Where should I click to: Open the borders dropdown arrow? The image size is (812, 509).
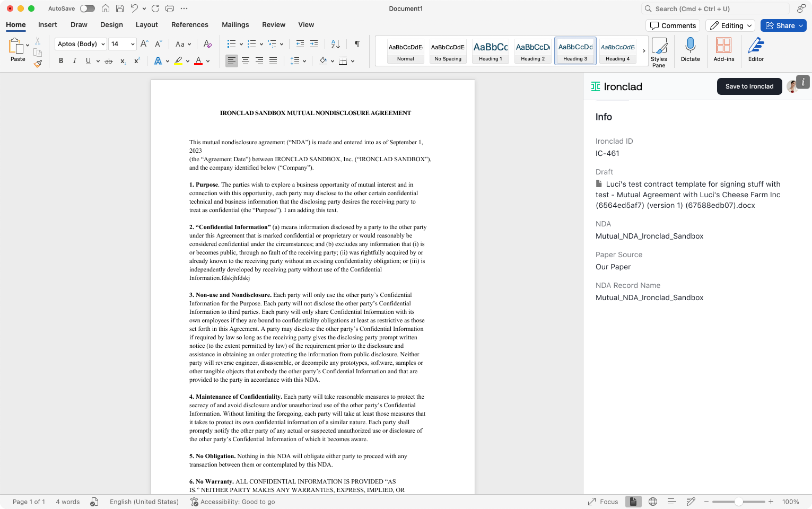[353, 61]
